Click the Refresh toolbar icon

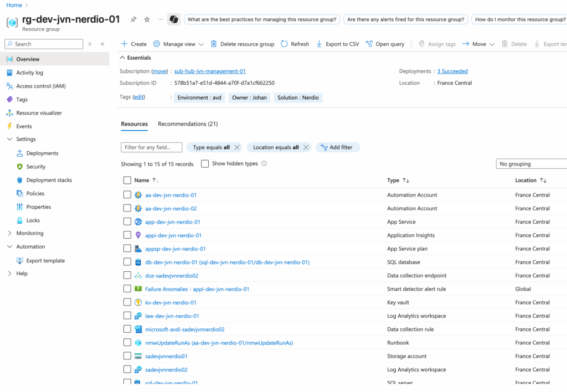(x=285, y=44)
